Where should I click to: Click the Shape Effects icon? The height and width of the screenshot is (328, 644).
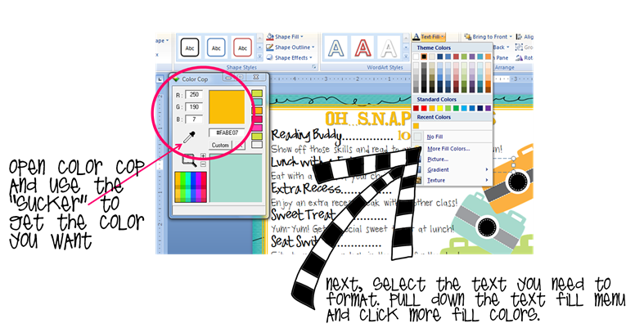270,58
